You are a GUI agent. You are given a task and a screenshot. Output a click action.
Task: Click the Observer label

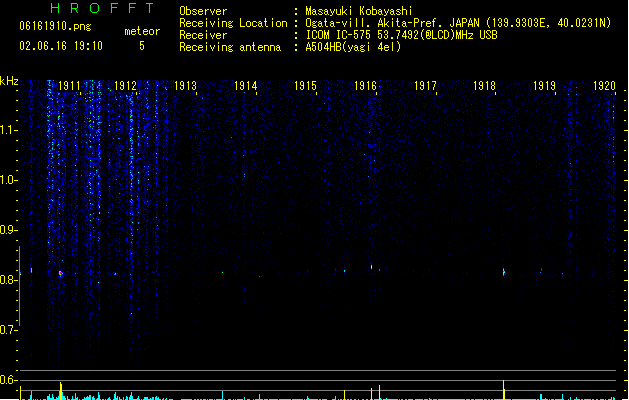click(203, 11)
